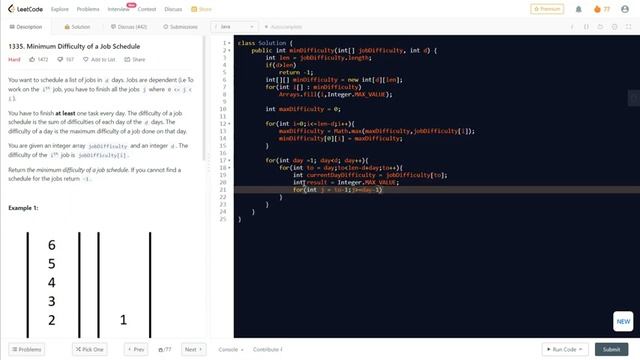640x360 pixels.
Task: Place cursor on line 21 for loop
Action: point(338,190)
